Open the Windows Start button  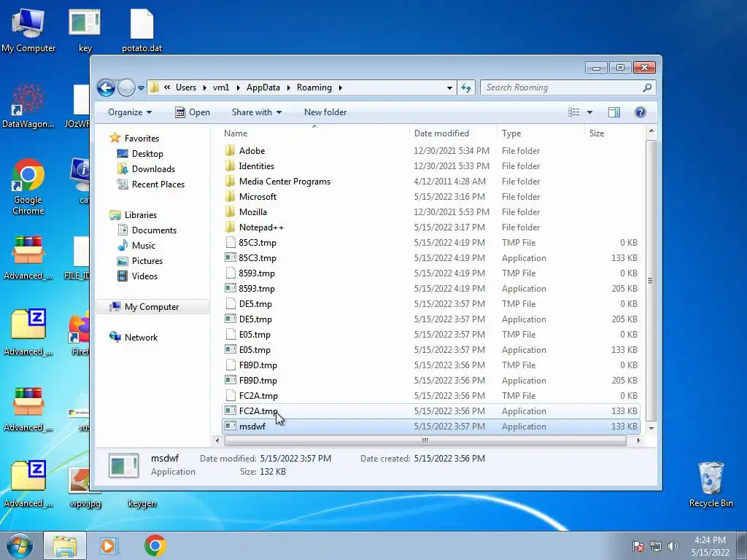click(20, 545)
